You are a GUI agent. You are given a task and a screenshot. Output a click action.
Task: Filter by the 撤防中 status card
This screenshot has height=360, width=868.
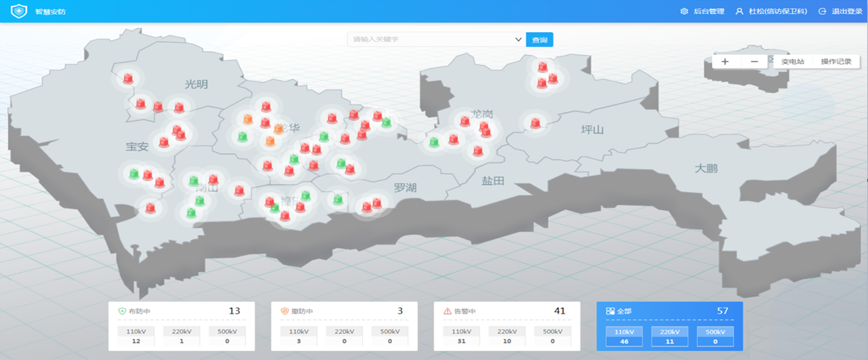pyautogui.click(x=344, y=326)
